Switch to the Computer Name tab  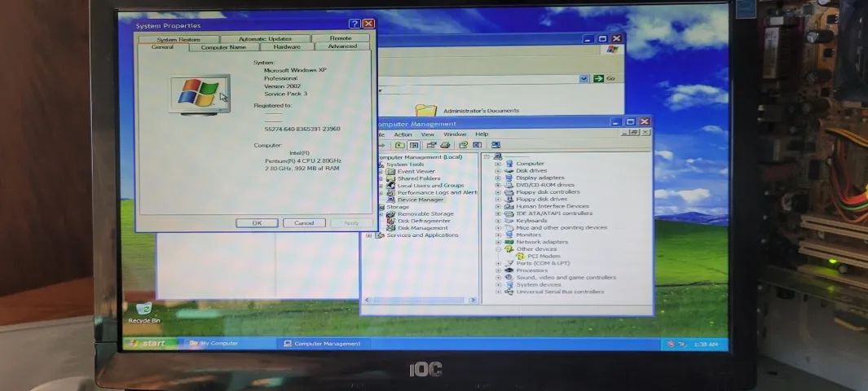tap(223, 47)
